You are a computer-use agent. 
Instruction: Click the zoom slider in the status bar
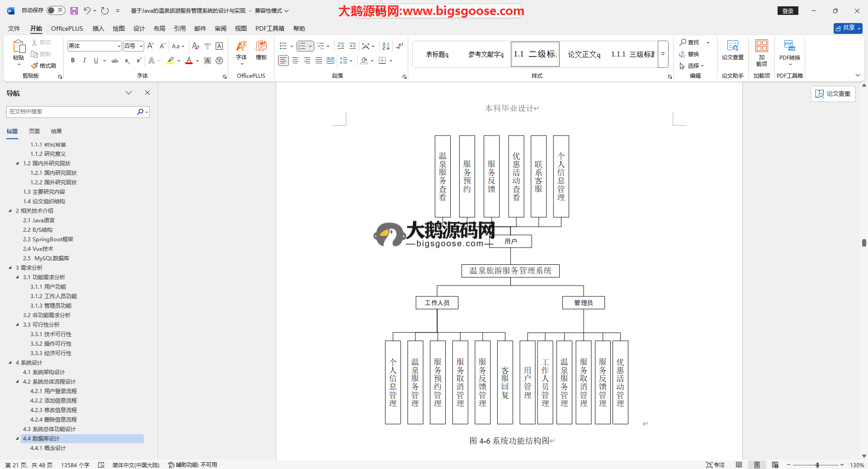pyautogui.click(x=817, y=465)
